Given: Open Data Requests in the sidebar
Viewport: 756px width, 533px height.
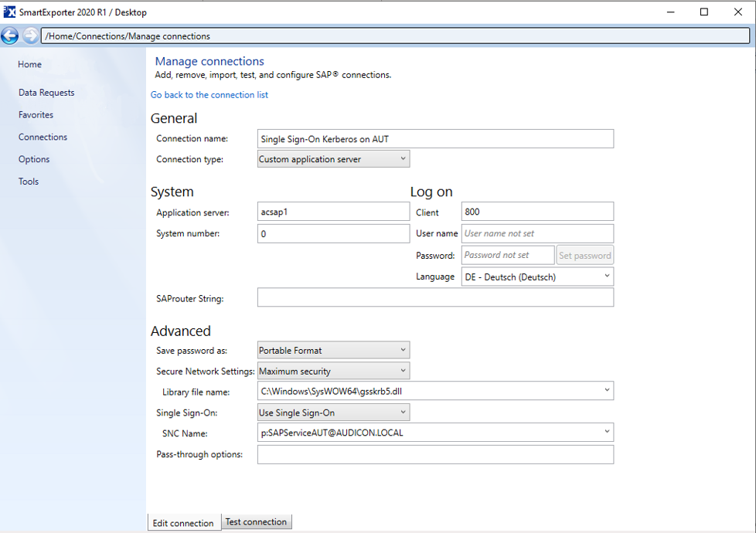Looking at the screenshot, I should [x=46, y=93].
